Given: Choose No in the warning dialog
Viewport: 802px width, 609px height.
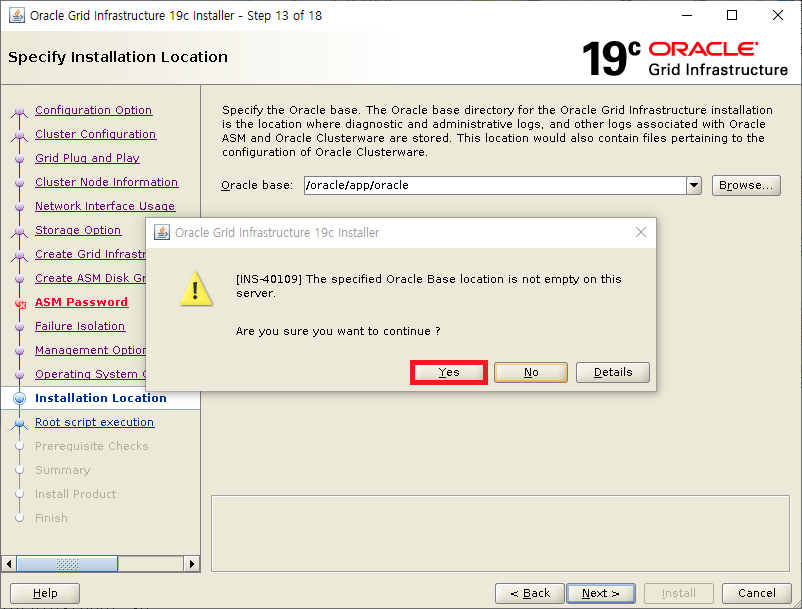Looking at the screenshot, I should [531, 372].
